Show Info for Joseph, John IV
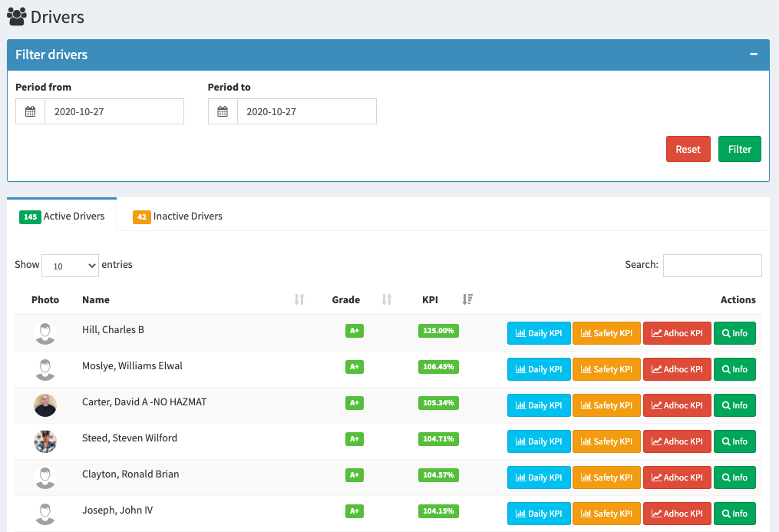Screen dimensions: 779x532 coord(734,514)
